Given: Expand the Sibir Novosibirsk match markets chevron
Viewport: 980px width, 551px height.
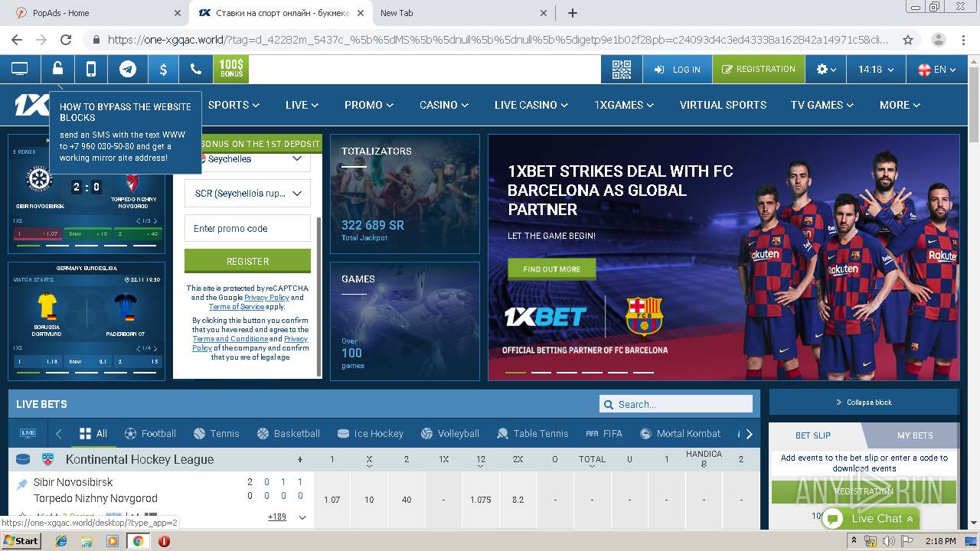Looking at the screenshot, I should 302,517.
